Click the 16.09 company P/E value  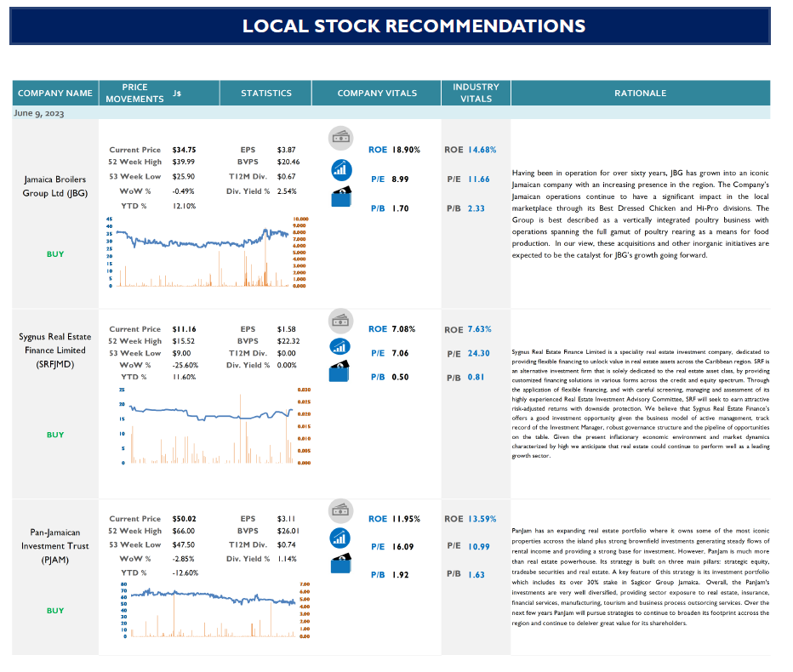402,547
